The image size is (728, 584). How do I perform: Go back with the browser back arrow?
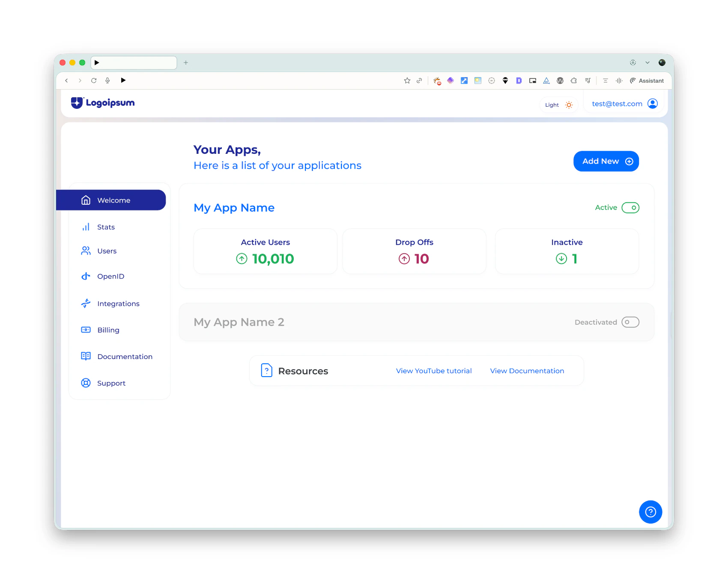click(x=66, y=81)
